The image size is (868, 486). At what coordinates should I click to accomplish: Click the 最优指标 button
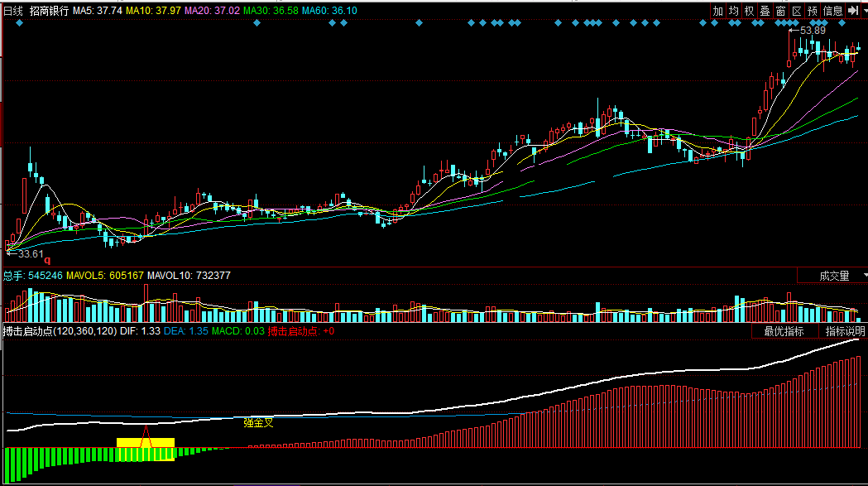(784, 331)
